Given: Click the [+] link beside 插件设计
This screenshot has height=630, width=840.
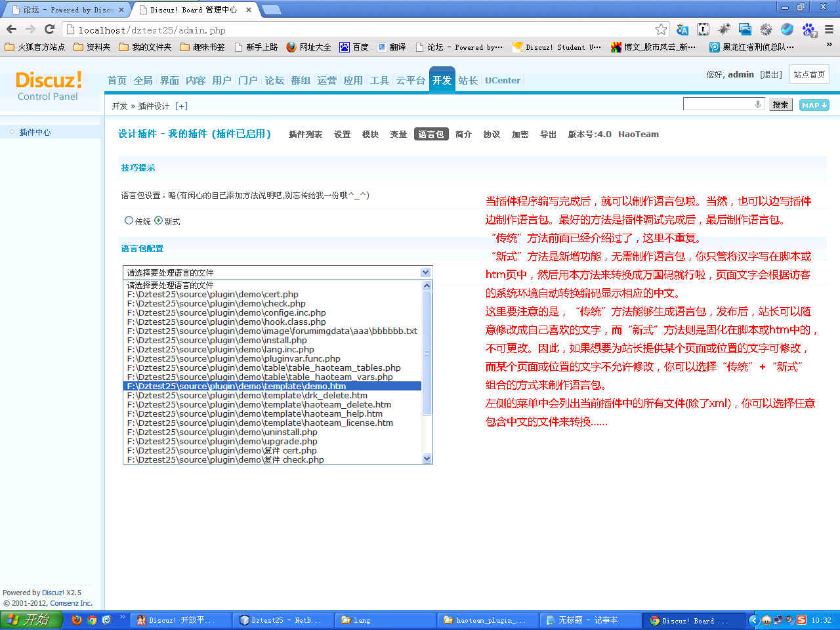Looking at the screenshot, I should coord(181,106).
